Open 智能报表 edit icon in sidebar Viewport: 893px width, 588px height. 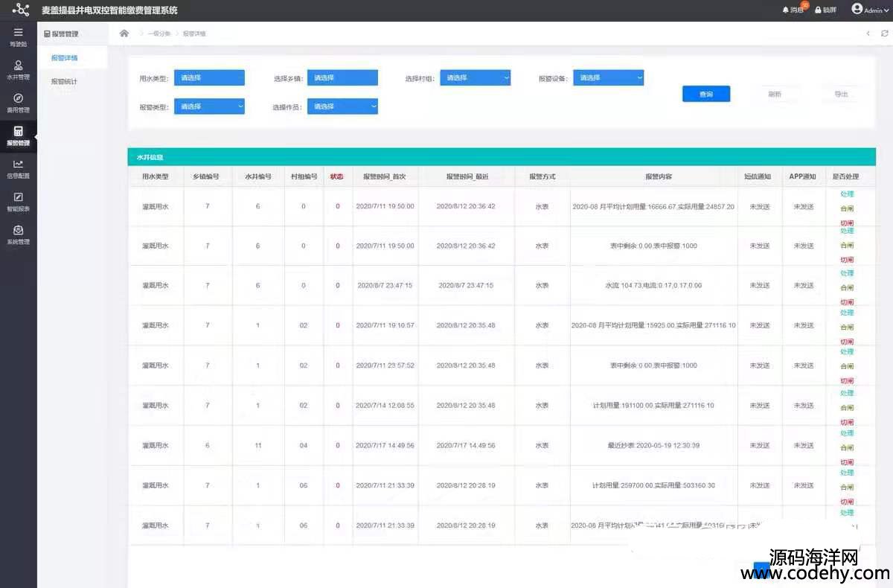(x=18, y=197)
